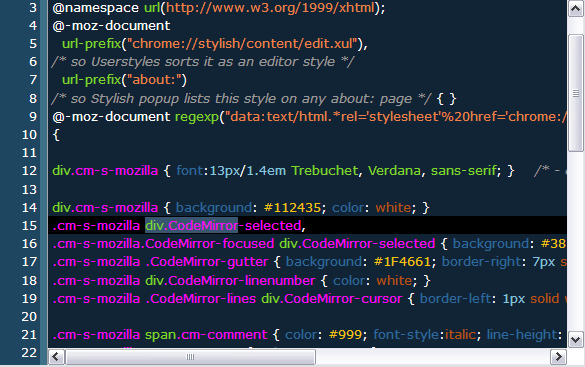
Task: Click the w3.org xhtml URL text
Action: 270,8
